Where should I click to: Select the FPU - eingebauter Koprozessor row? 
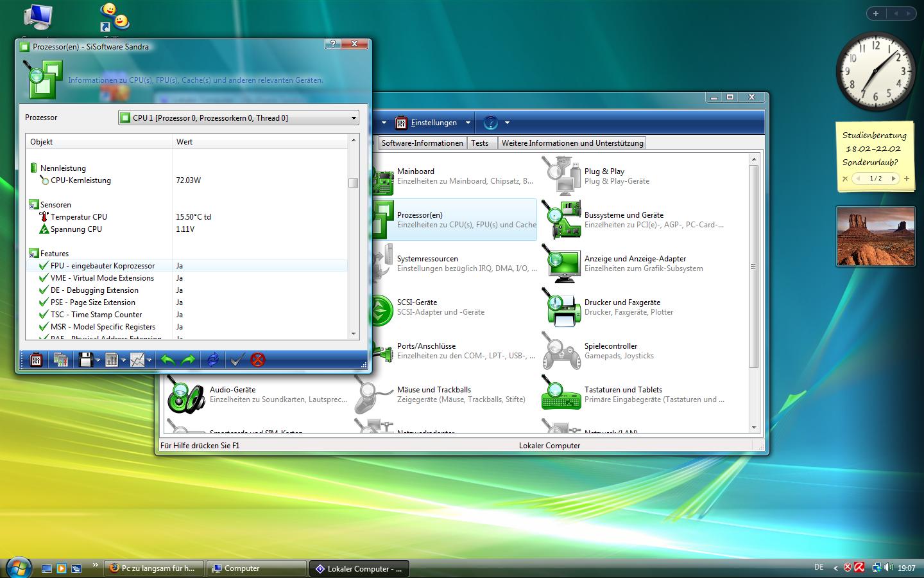pyautogui.click(x=187, y=266)
